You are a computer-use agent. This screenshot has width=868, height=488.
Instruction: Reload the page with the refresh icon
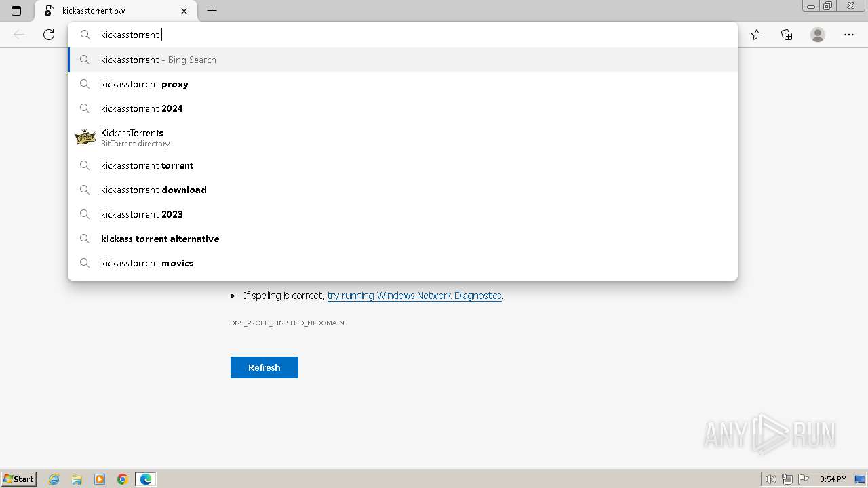pos(49,35)
